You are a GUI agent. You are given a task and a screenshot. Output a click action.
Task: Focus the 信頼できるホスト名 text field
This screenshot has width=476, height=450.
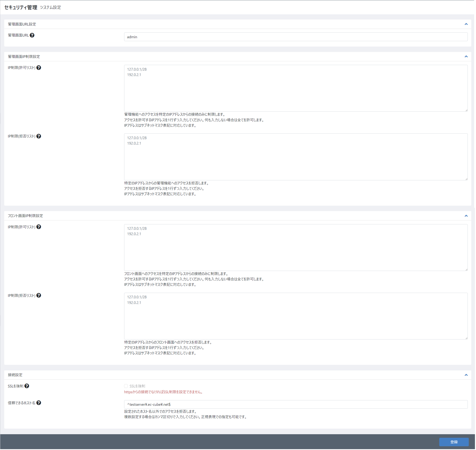pos(296,405)
